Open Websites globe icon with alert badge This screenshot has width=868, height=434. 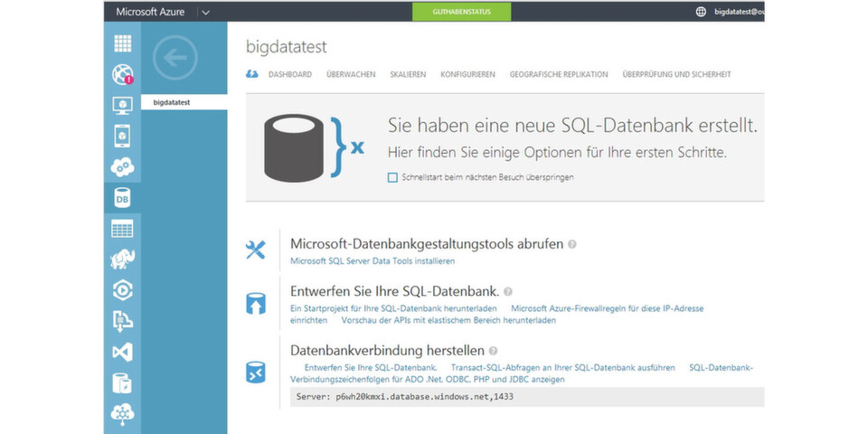point(123,74)
